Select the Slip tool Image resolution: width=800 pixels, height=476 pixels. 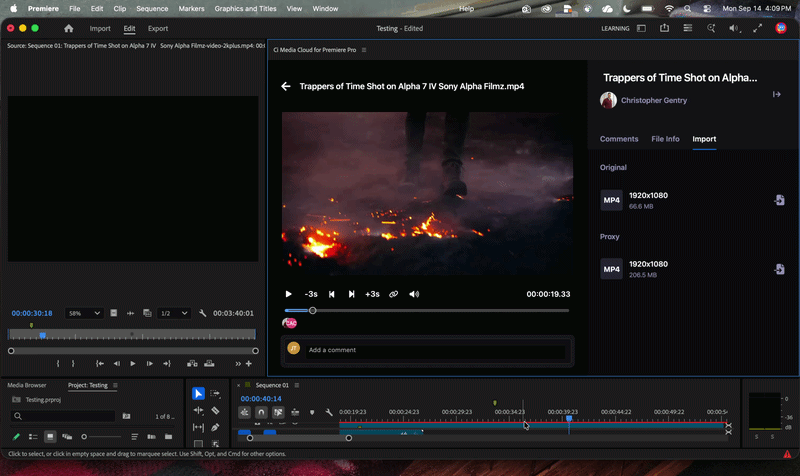198,427
